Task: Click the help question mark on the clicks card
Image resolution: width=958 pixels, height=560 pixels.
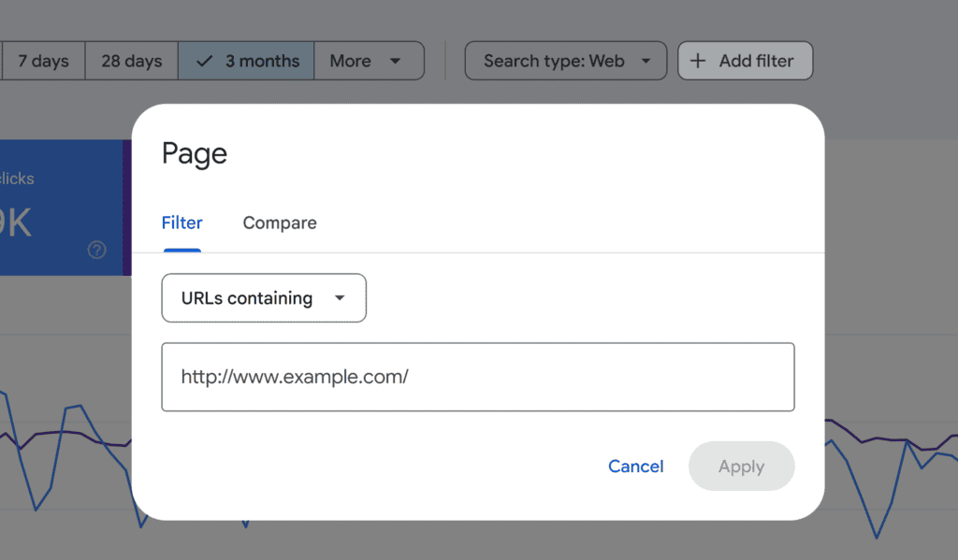Action: [96, 250]
